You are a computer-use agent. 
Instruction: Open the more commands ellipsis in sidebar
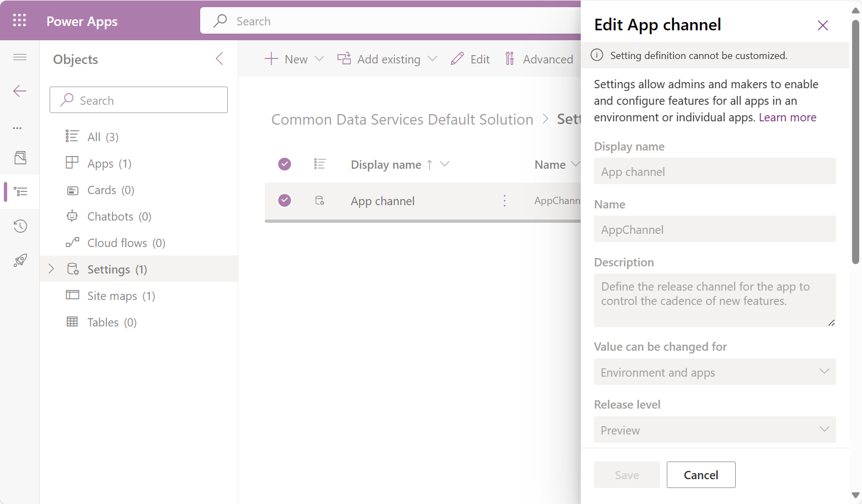click(17, 127)
